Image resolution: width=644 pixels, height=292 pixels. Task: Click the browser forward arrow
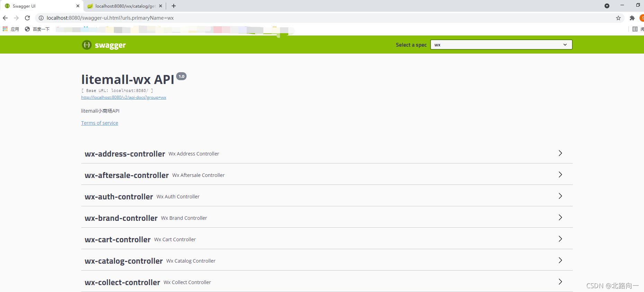click(x=16, y=18)
